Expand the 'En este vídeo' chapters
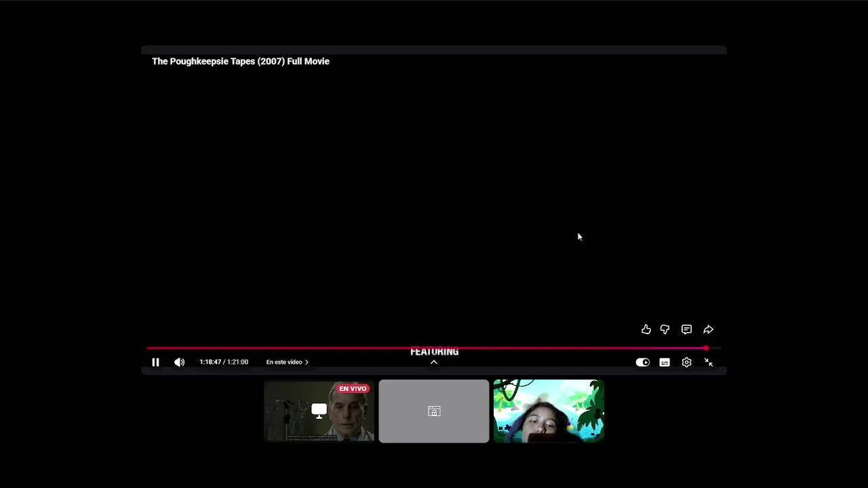Image resolution: width=868 pixels, height=488 pixels. (287, 362)
